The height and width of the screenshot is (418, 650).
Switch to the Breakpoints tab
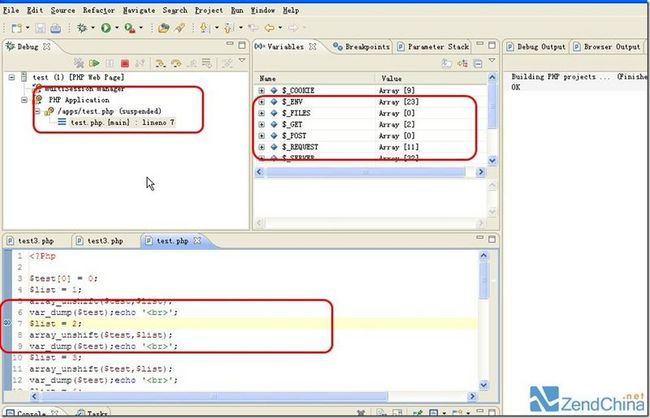coord(362,47)
